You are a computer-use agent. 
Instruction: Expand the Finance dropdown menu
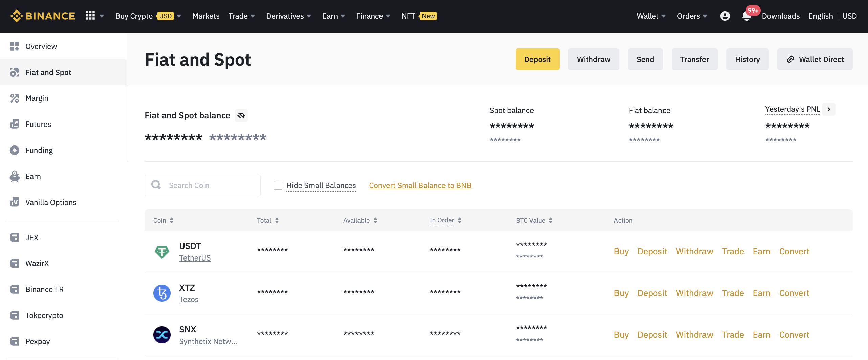(x=388, y=16)
